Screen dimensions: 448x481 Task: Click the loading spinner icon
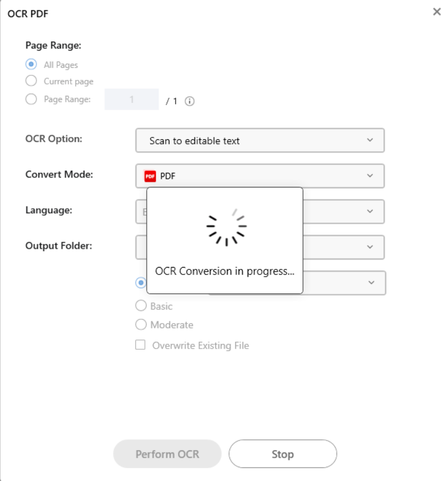(225, 227)
